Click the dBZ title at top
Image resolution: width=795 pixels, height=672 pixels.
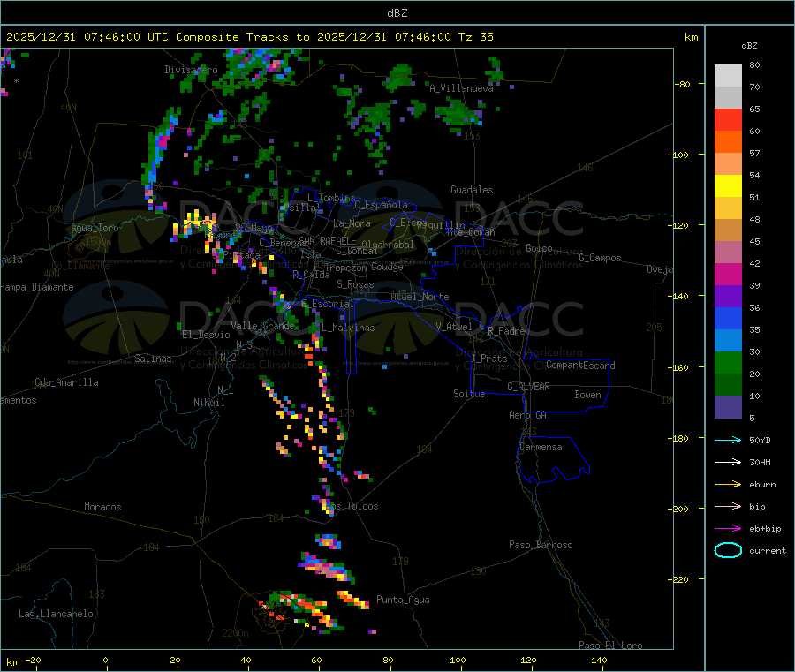[397, 13]
